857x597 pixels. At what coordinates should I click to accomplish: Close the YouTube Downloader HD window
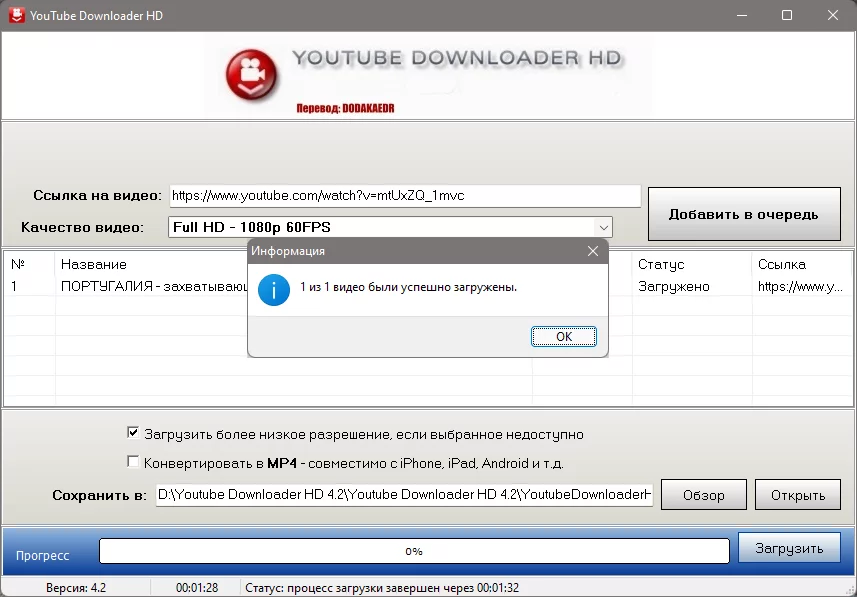coord(832,15)
